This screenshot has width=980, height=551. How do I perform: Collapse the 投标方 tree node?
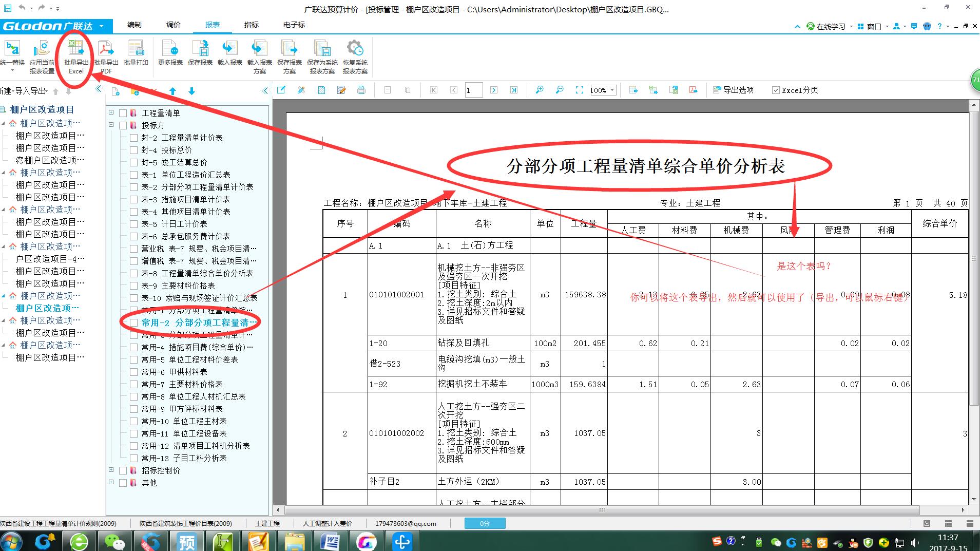pos(111,124)
